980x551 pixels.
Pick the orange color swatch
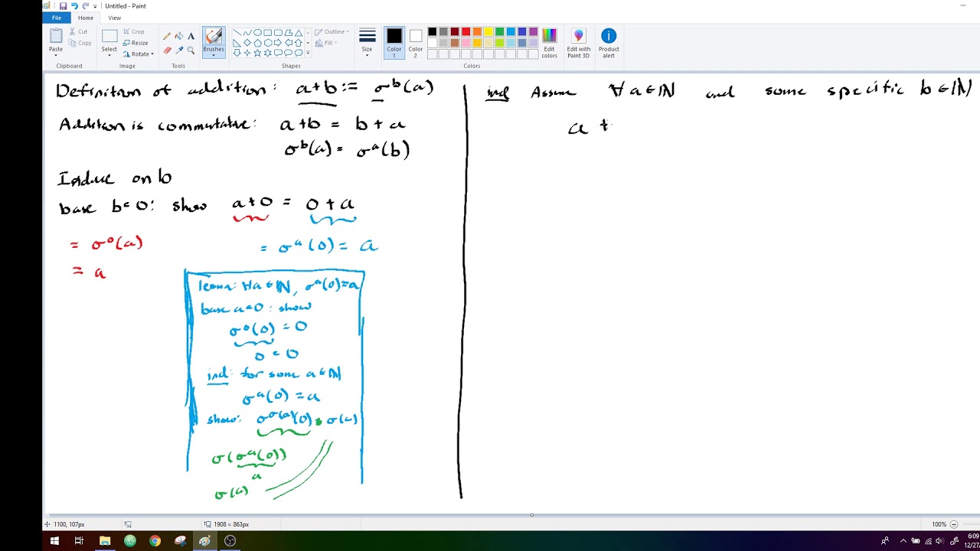tap(477, 32)
